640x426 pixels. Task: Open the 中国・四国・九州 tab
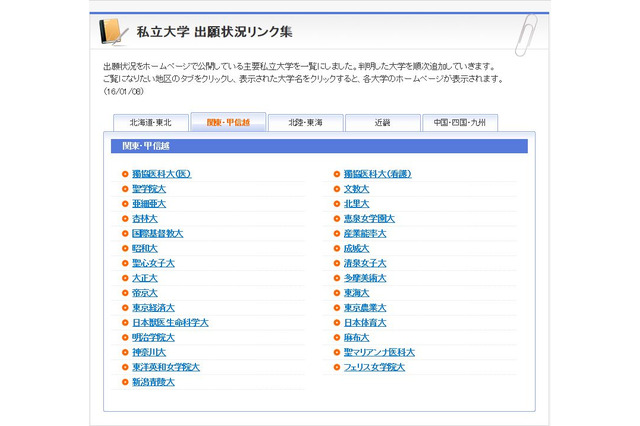(460, 122)
